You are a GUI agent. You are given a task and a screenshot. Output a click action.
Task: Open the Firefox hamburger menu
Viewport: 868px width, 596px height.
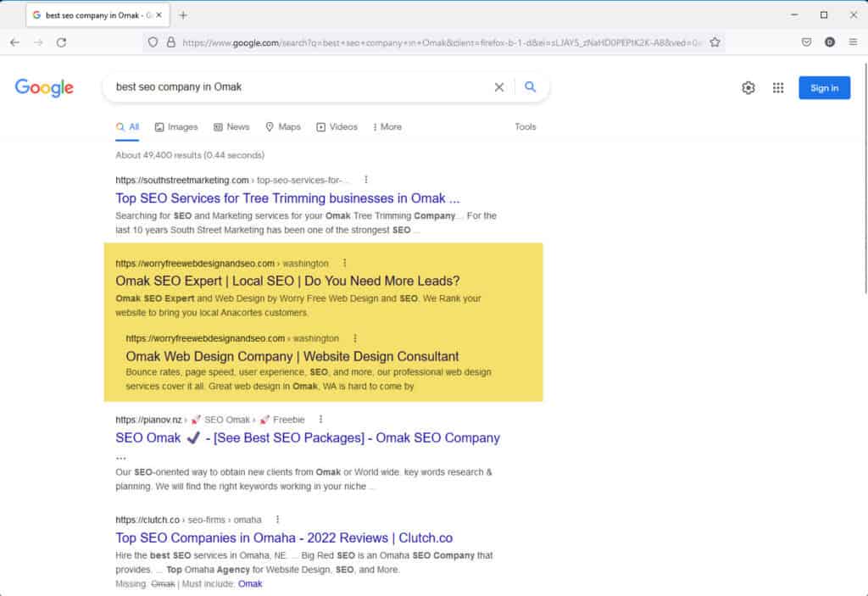853,42
